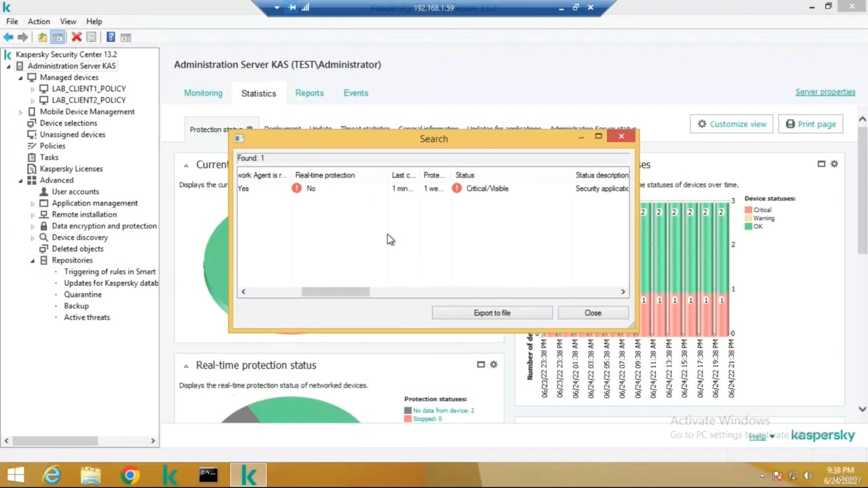Maximize the Real-time protection status panel
The height and width of the screenshot is (488, 868).
click(481, 365)
